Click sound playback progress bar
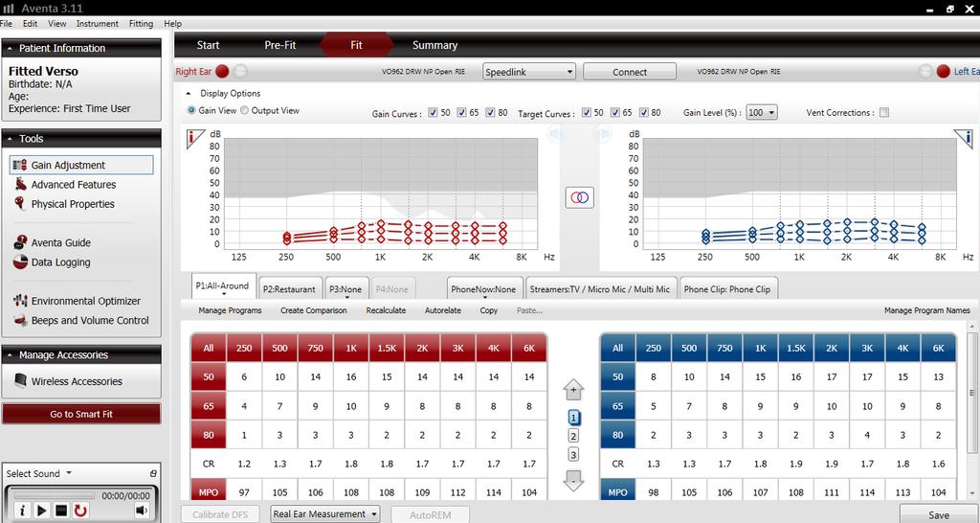 click(x=55, y=496)
